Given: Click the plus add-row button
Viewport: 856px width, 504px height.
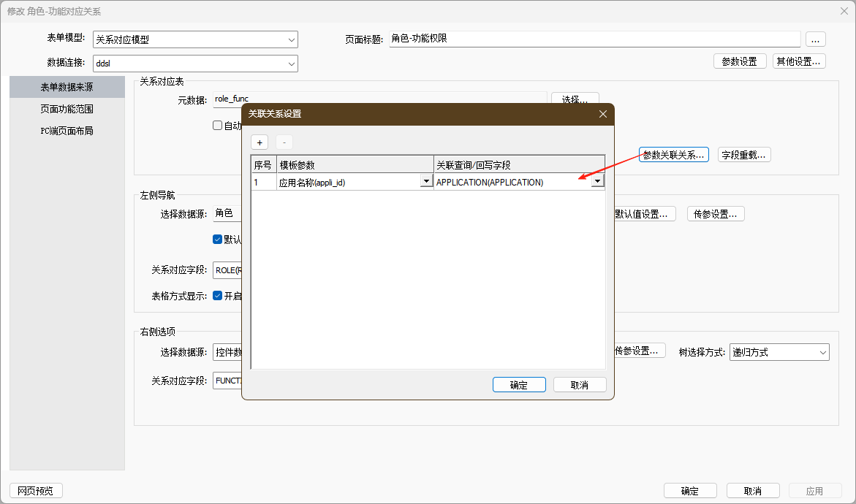Looking at the screenshot, I should [260, 142].
